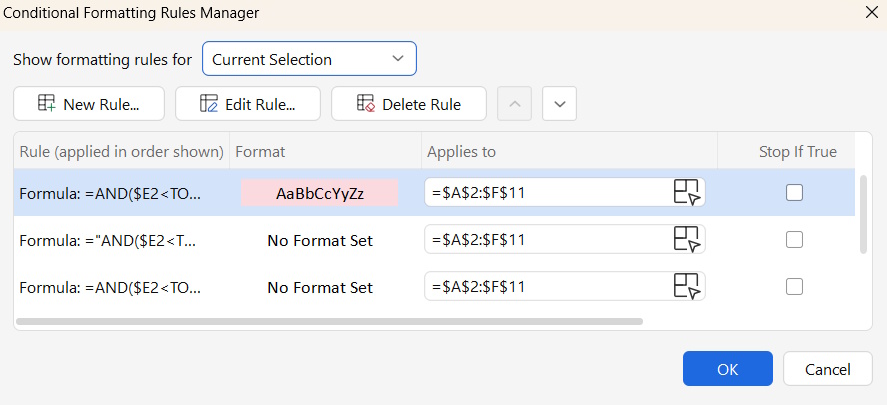Click No Format Set in second rule
Viewport: 887px width, 405px height.
click(x=320, y=240)
